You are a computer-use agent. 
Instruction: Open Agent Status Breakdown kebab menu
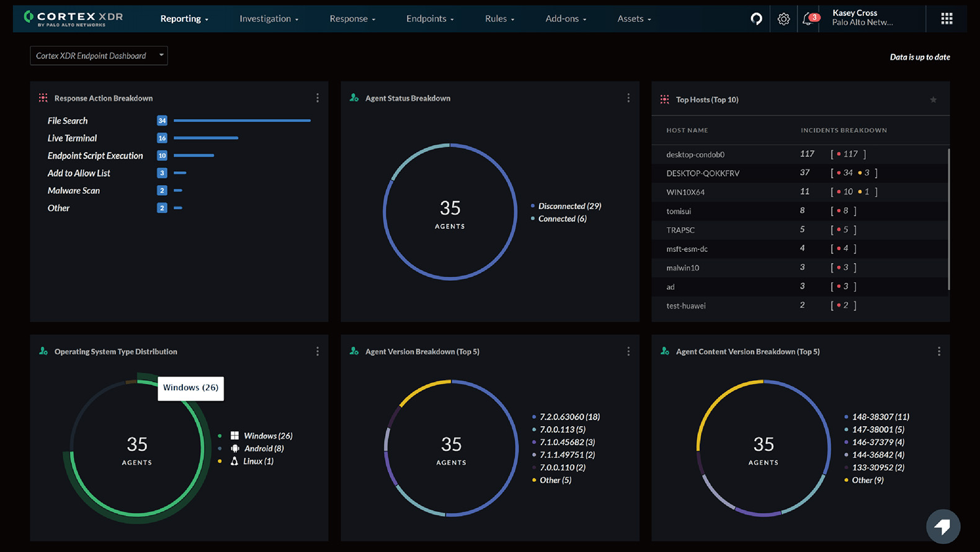tap(628, 98)
